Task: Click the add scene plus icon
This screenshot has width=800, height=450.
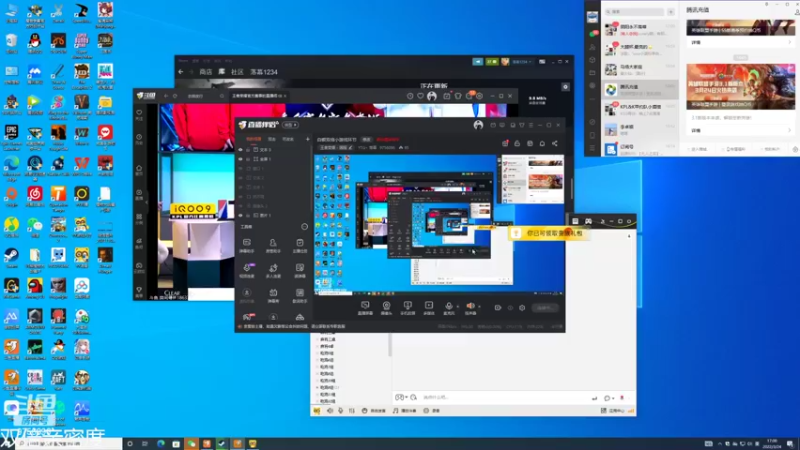Action: (x=307, y=139)
